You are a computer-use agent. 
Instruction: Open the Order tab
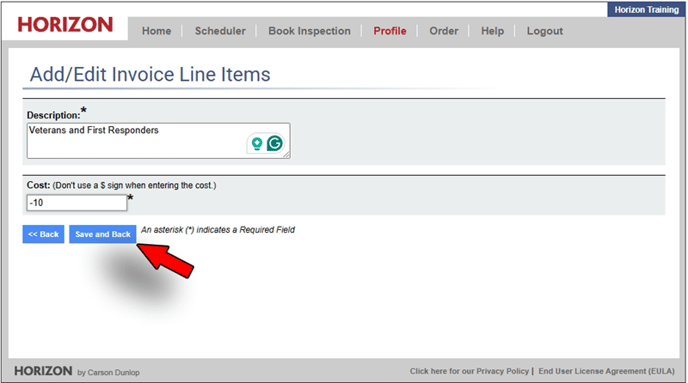click(x=444, y=31)
